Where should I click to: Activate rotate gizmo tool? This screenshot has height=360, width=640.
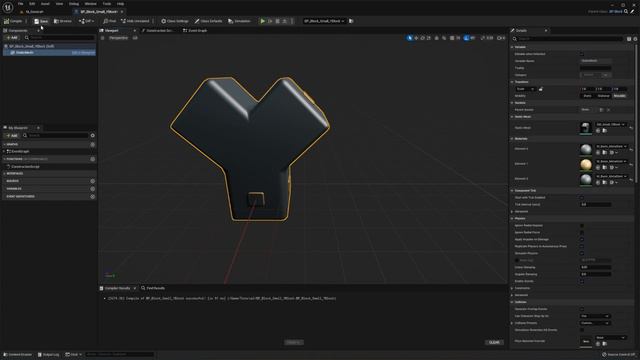point(422,38)
